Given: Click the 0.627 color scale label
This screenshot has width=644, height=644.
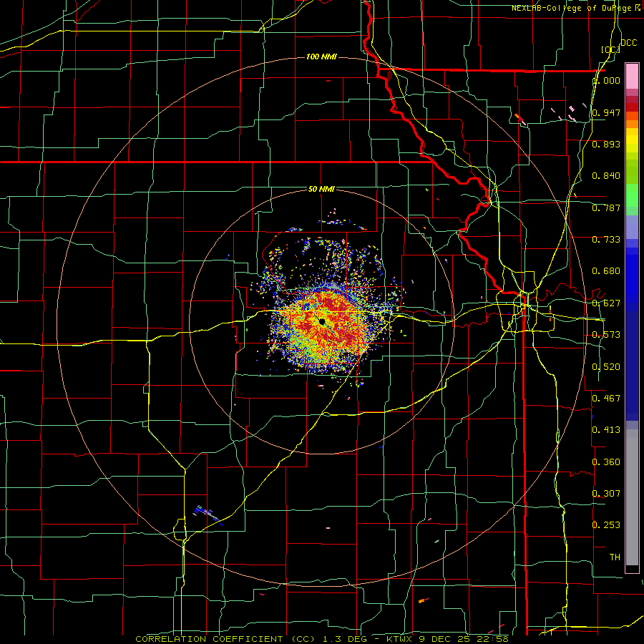Looking at the screenshot, I should pyautogui.click(x=606, y=303).
